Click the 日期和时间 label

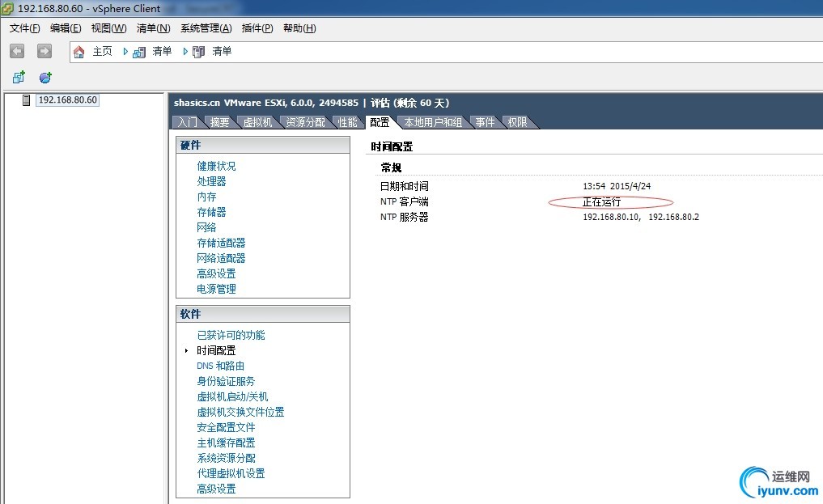[404, 186]
